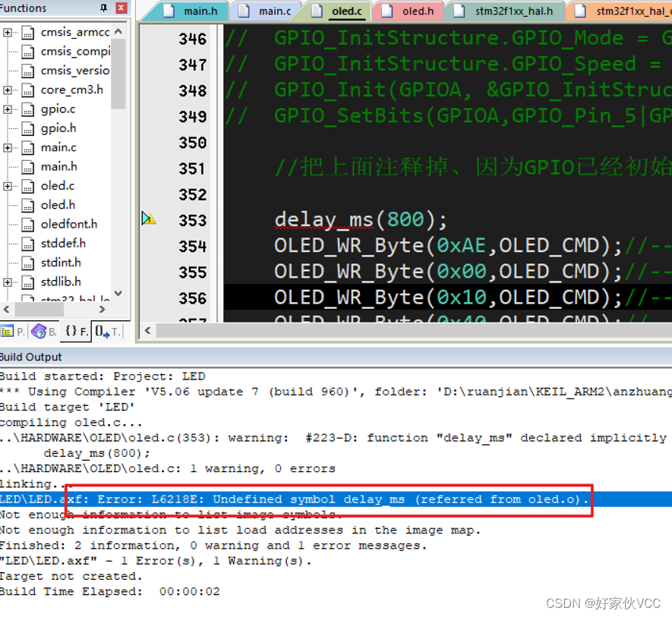Open the main.c editor tab
Screen dimensions: 672x617
265,11
